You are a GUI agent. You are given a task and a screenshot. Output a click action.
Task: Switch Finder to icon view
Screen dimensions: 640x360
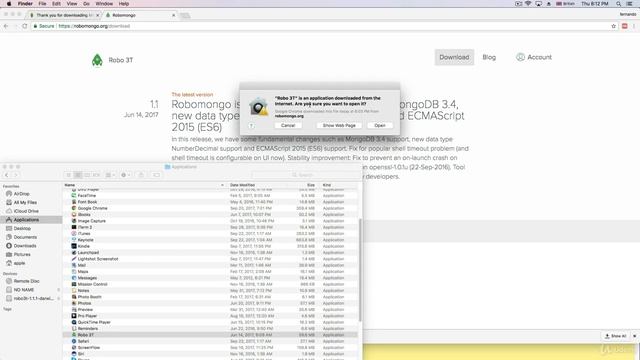coord(68,175)
